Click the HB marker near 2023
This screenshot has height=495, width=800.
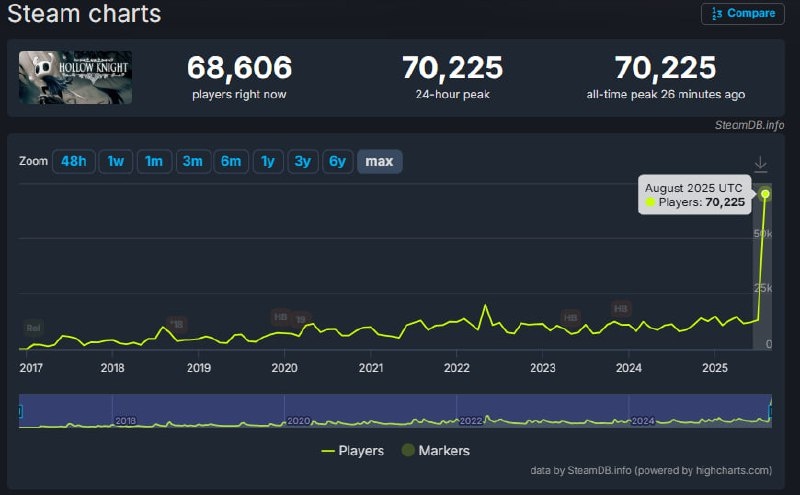click(570, 317)
